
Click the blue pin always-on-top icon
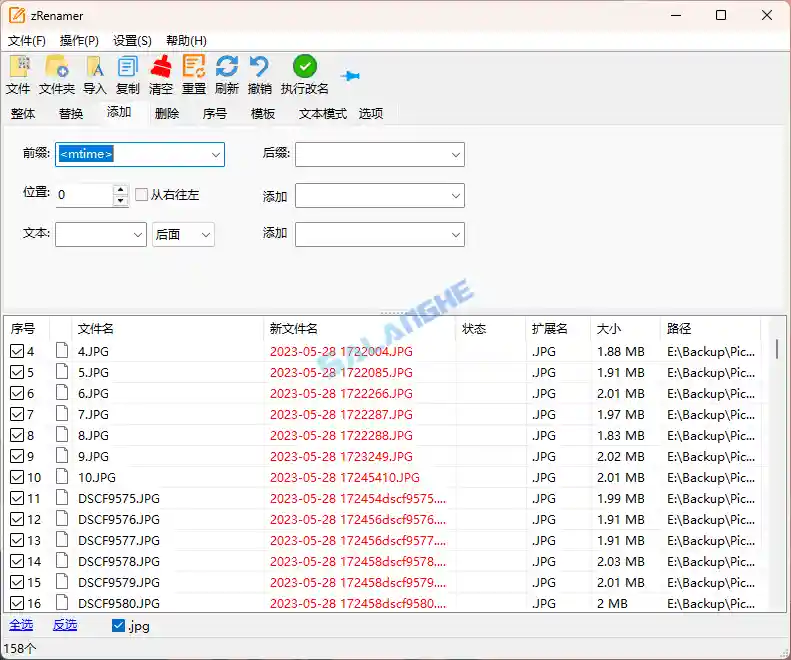click(x=350, y=76)
